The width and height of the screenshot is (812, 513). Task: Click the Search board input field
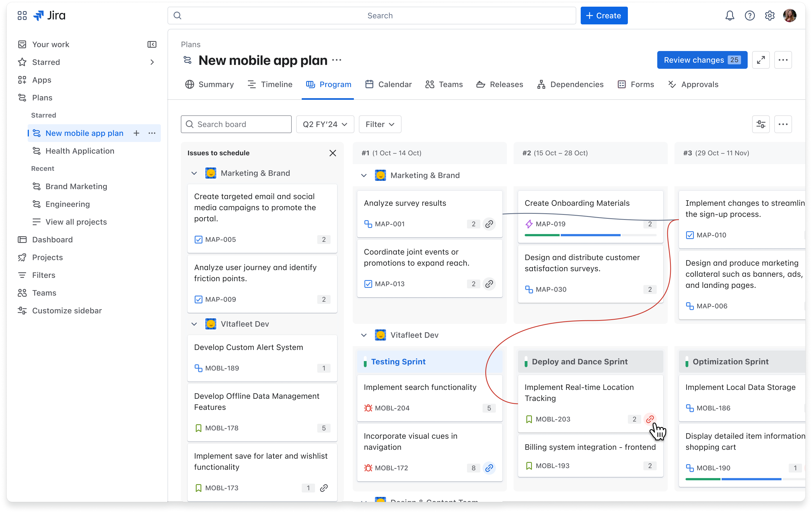click(x=236, y=124)
